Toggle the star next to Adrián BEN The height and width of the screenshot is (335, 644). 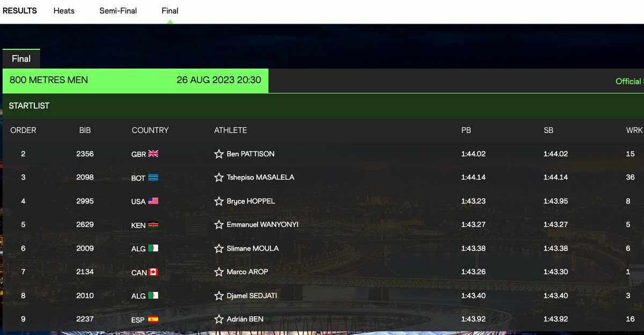click(219, 319)
